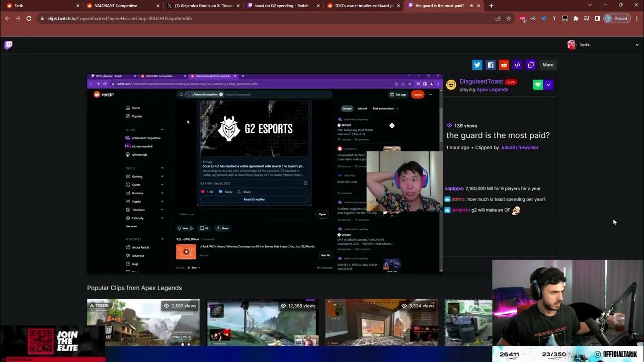Image resolution: width=644 pixels, height=362 pixels.
Task: Click jarojaro's username in chat
Action: coord(460,210)
